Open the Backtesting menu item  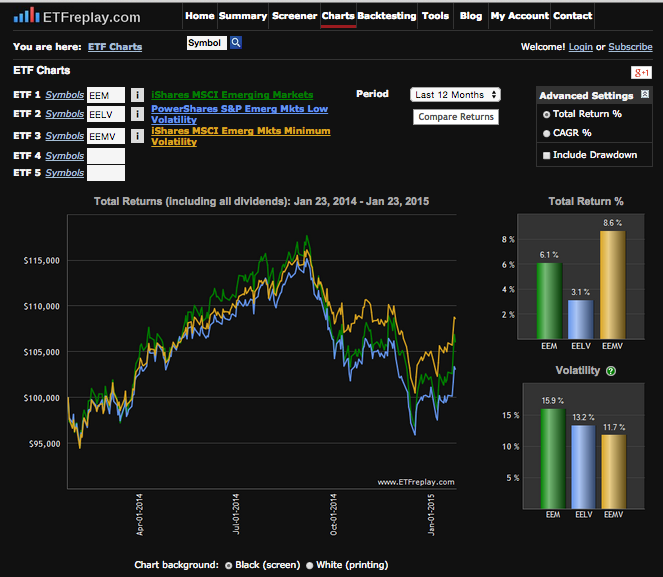coord(387,16)
